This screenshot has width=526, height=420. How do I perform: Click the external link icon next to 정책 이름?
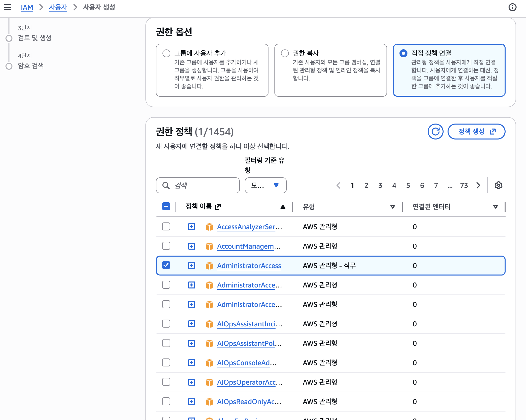tap(218, 206)
